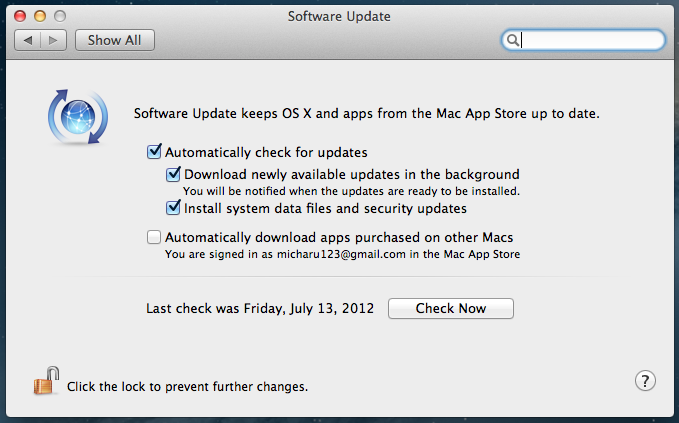Click the Software Update globe icon
This screenshot has height=423, width=679.
tap(78, 117)
